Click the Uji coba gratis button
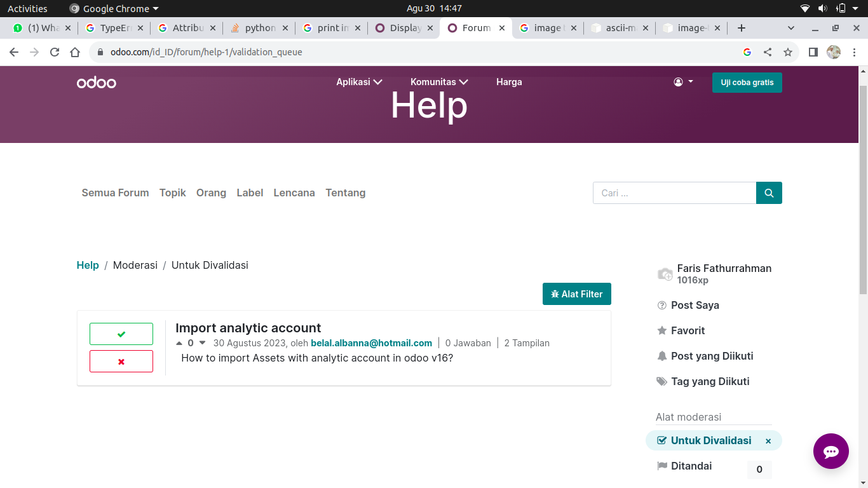 [747, 83]
